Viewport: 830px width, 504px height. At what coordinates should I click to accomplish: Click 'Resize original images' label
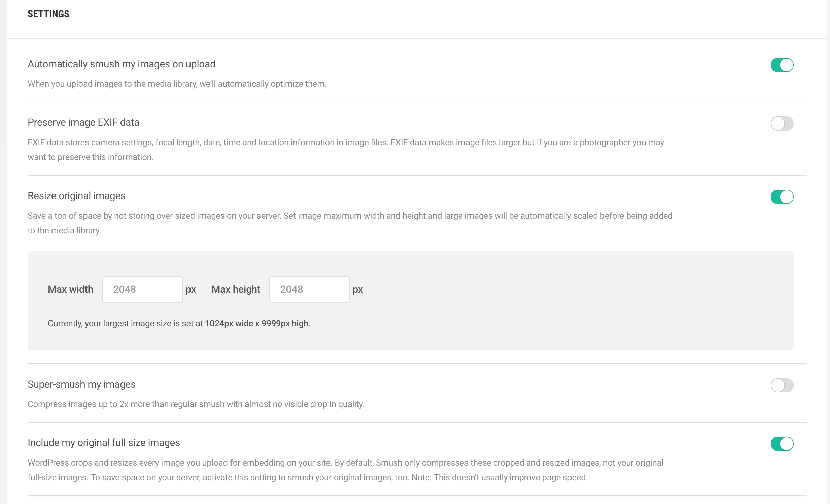76,196
